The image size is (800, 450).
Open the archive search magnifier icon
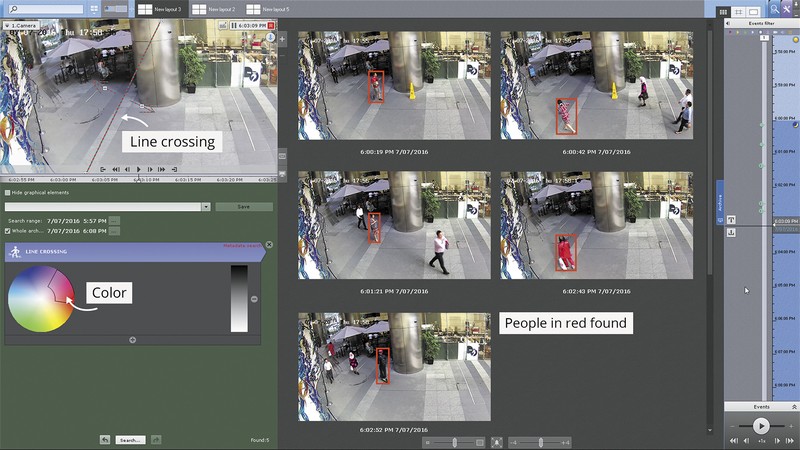point(774,9)
